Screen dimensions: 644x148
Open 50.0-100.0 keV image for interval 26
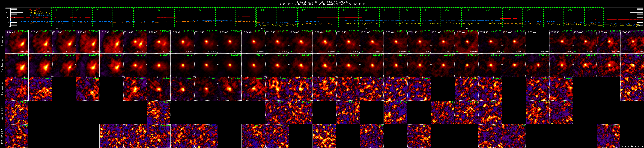pos(608,136)
